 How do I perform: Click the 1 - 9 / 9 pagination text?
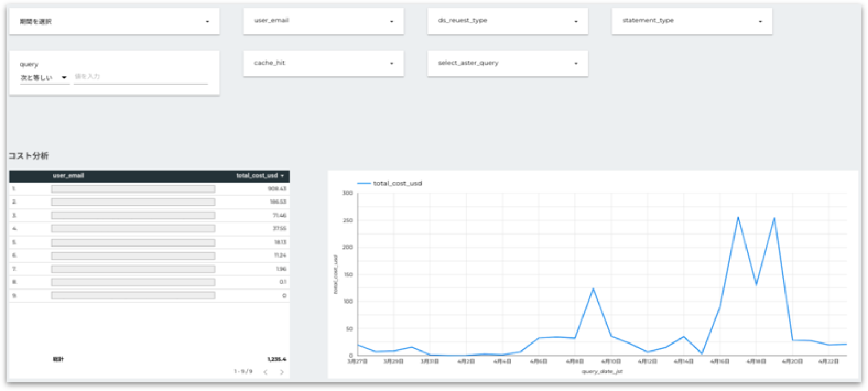pos(243,371)
